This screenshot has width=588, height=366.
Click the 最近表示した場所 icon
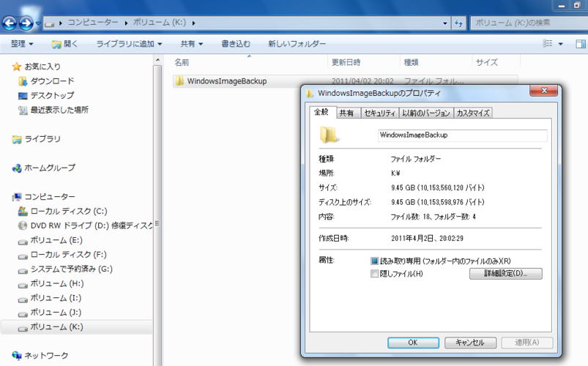[23, 111]
